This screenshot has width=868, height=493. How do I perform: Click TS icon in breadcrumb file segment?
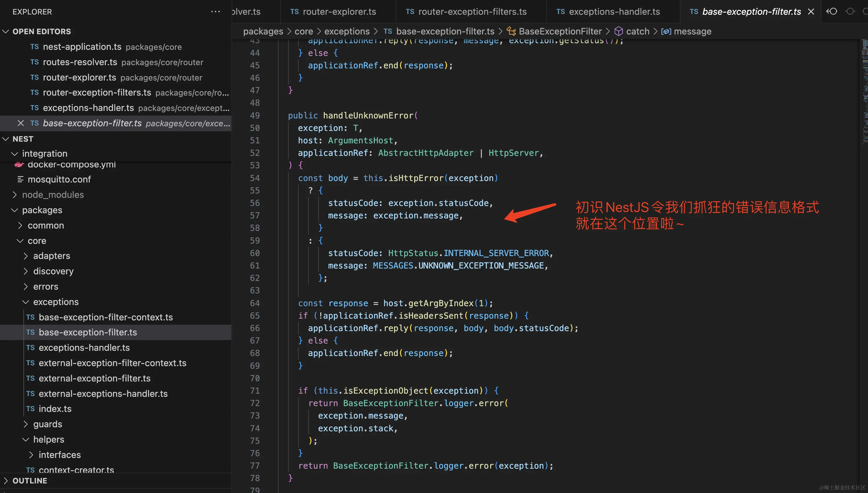388,31
